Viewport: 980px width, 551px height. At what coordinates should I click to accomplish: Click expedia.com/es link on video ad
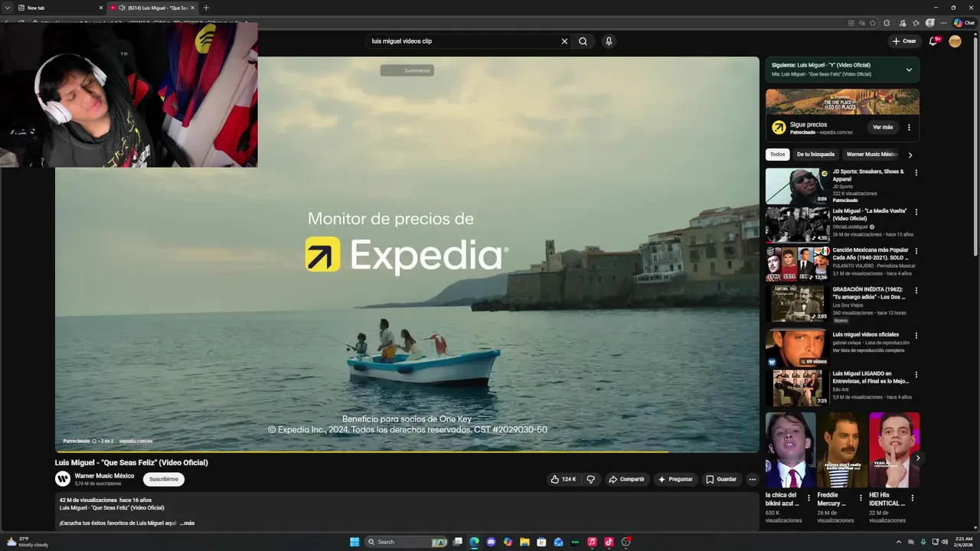136,441
